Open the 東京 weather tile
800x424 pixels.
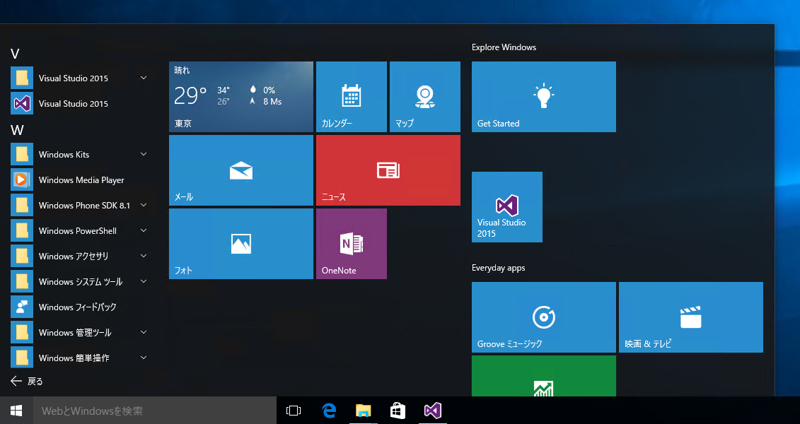pos(241,97)
